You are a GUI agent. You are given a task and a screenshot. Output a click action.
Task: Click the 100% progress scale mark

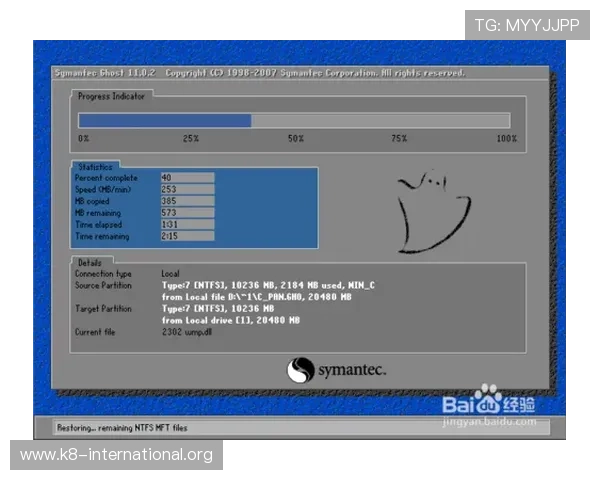point(507,138)
